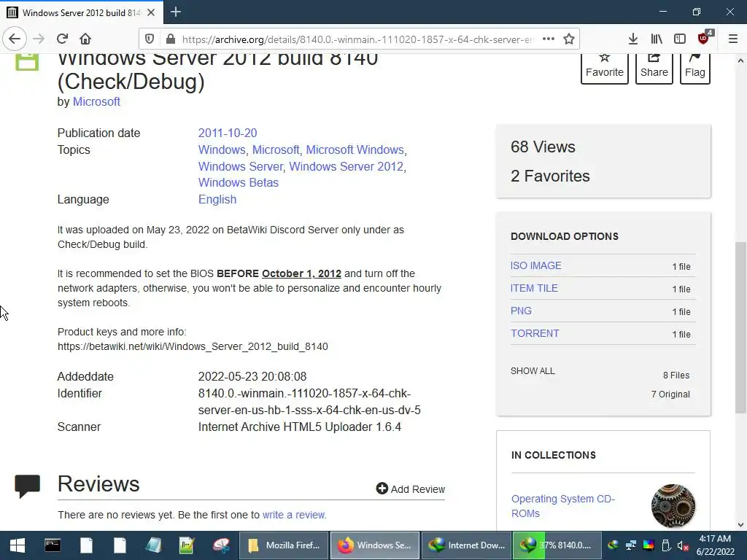Open Operating System CD-ROMs collection

[x=562, y=506]
